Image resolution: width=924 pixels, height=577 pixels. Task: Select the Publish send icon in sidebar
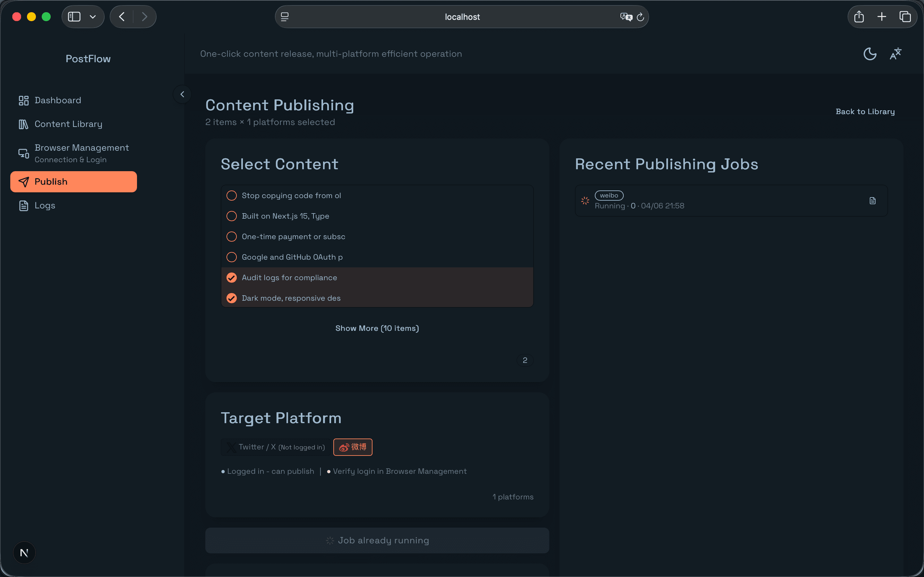24,182
